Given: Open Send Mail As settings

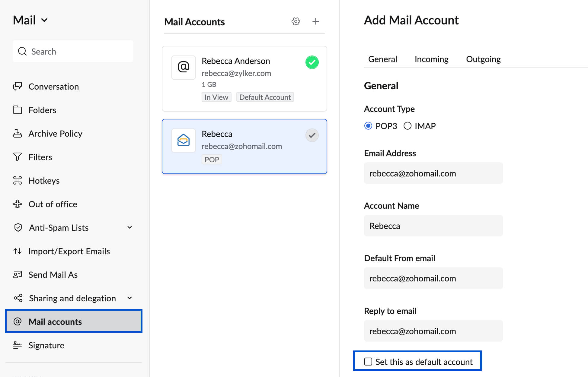Looking at the screenshot, I should pos(53,274).
